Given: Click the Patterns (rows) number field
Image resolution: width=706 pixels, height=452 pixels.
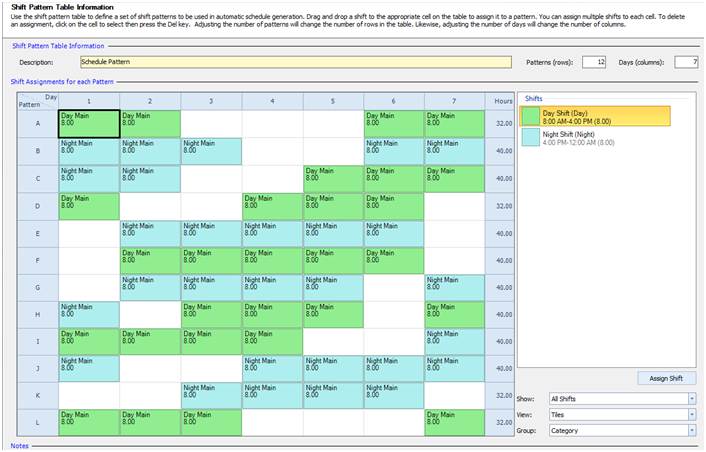Looking at the screenshot, I should click(594, 62).
